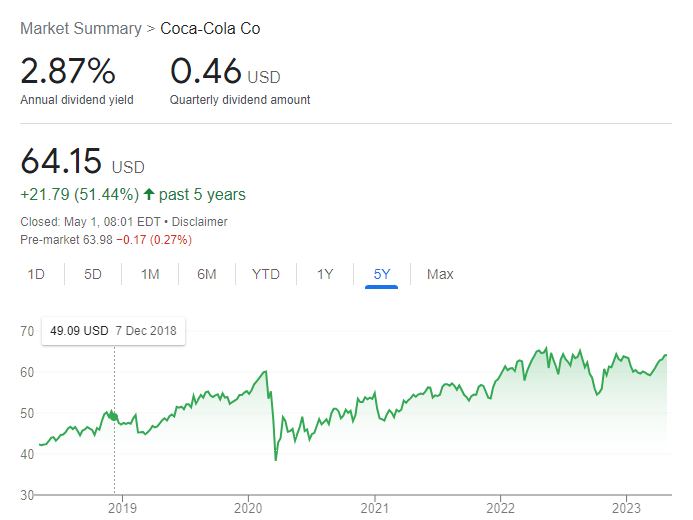The image size is (693, 520).
Task: Click the active 5Y tab
Action: pos(382,274)
